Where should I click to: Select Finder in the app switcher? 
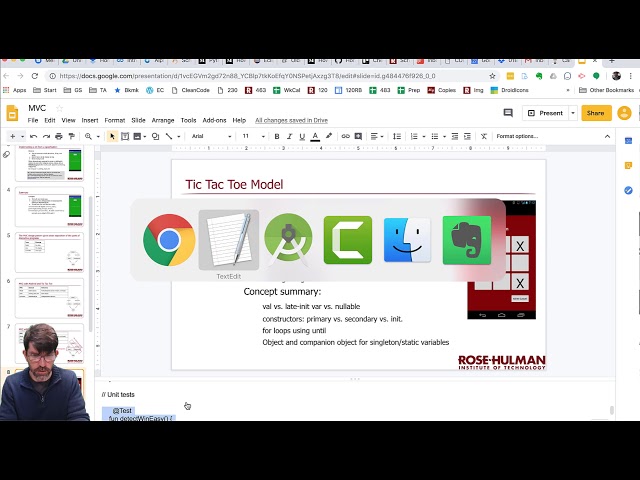(407, 240)
